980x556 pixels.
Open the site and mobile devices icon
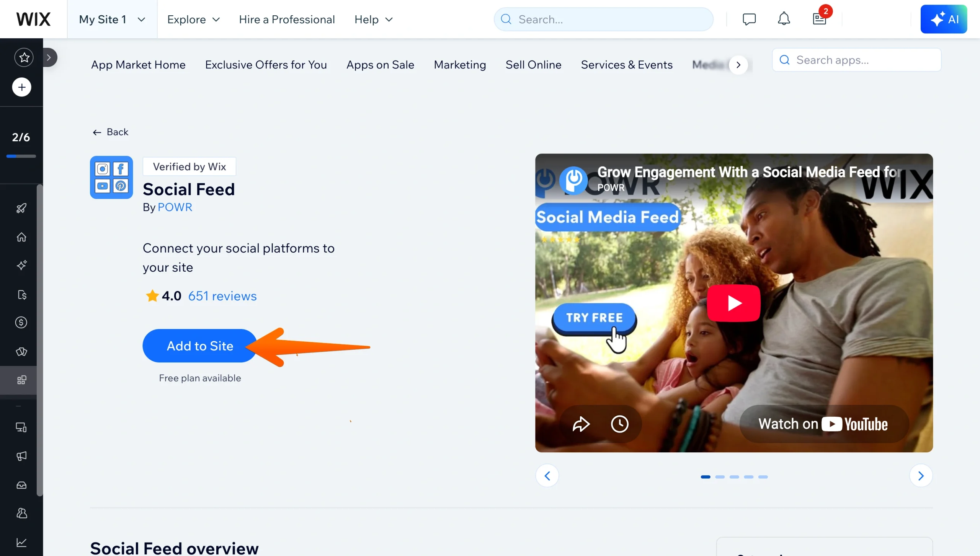coord(21,427)
